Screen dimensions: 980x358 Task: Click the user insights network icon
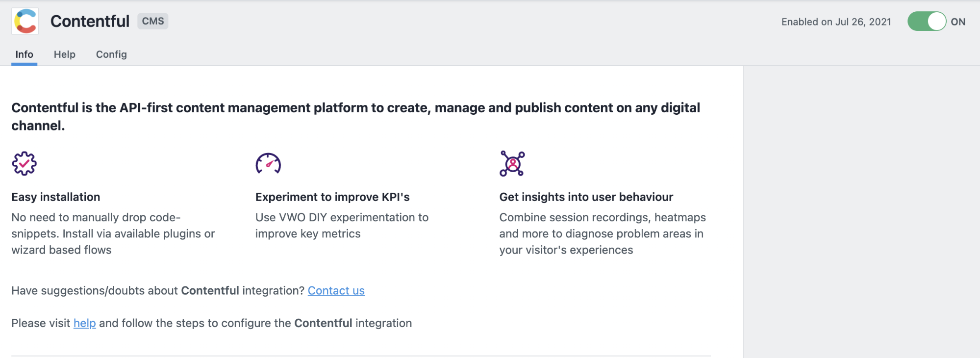point(512,163)
